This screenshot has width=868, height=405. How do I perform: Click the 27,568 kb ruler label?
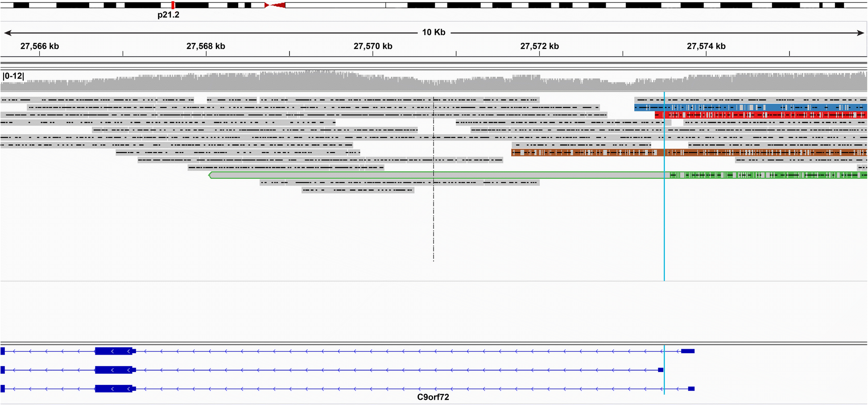click(x=206, y=46)
